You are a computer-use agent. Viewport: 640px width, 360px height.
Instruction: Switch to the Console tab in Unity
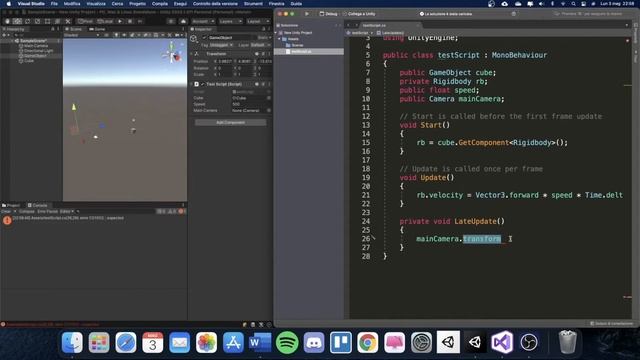coord(37,205)
